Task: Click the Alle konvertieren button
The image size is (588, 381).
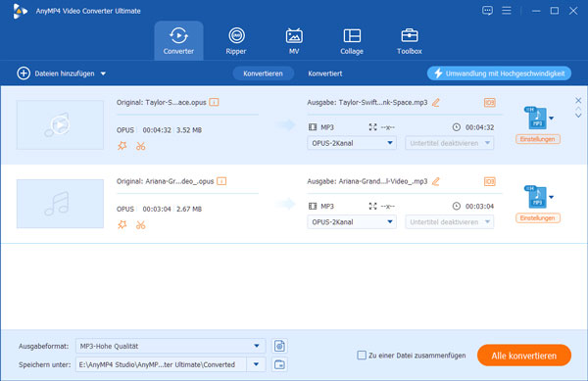Action: pos(524,356)
